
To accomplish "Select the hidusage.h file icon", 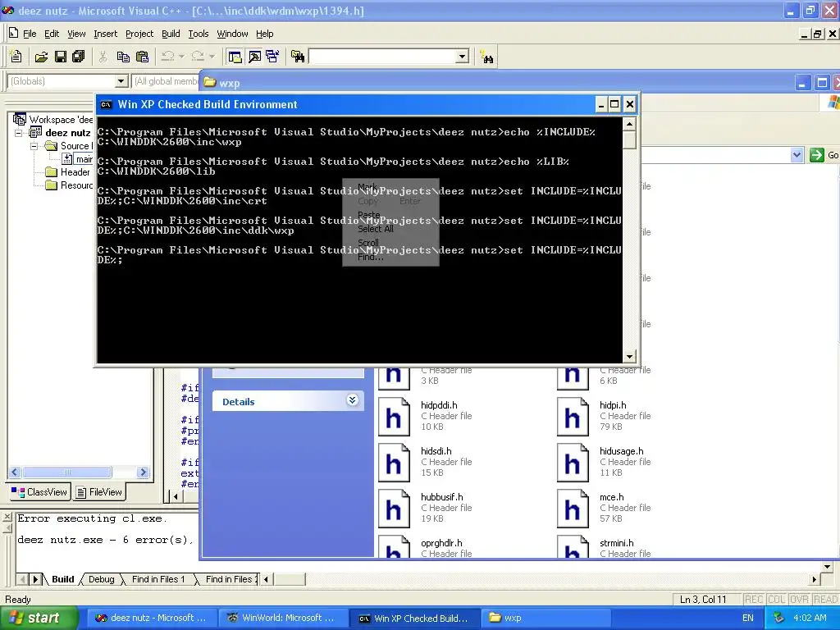I will tap(573, 463).
